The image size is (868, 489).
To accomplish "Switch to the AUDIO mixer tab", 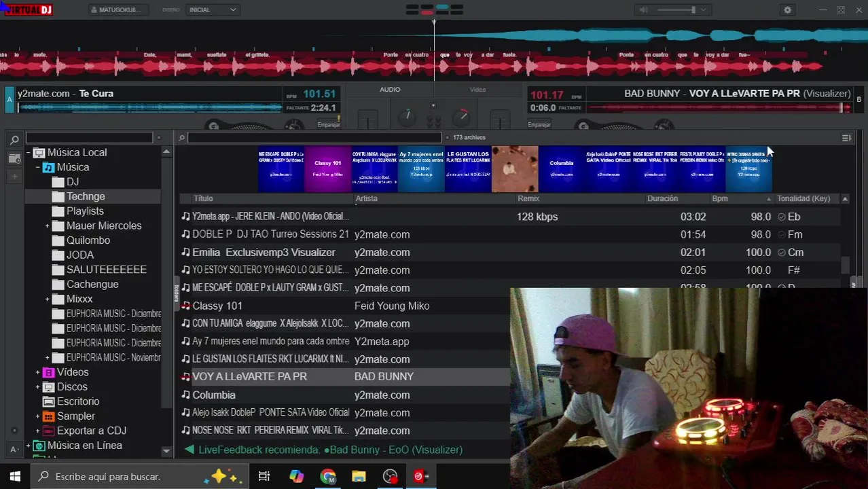I will [x=390, y=90].
